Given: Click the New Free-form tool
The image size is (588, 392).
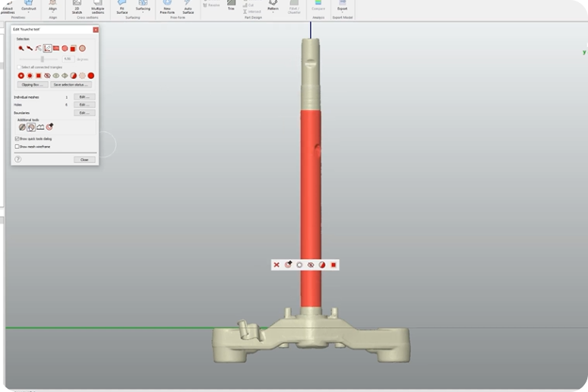Looking at the screenshot, I should (x=167, y=7).
